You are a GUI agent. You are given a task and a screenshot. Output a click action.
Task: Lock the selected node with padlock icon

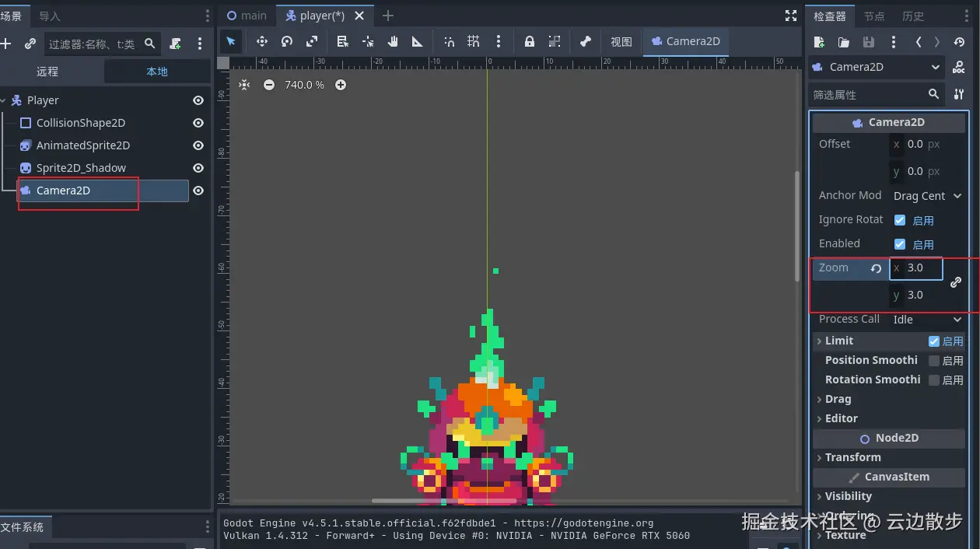(x=530, y=41)
